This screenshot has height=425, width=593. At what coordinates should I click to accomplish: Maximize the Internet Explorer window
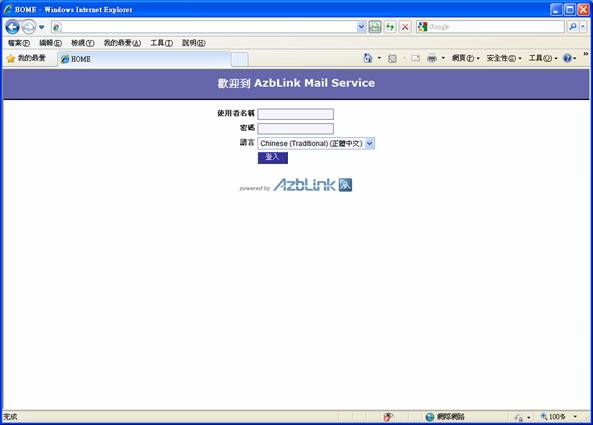tap(570, 9)
